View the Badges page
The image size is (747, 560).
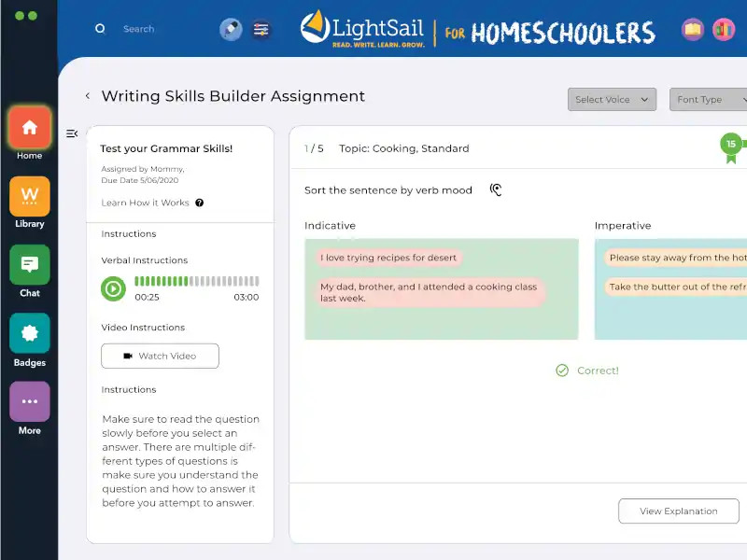tap(29, 334)
